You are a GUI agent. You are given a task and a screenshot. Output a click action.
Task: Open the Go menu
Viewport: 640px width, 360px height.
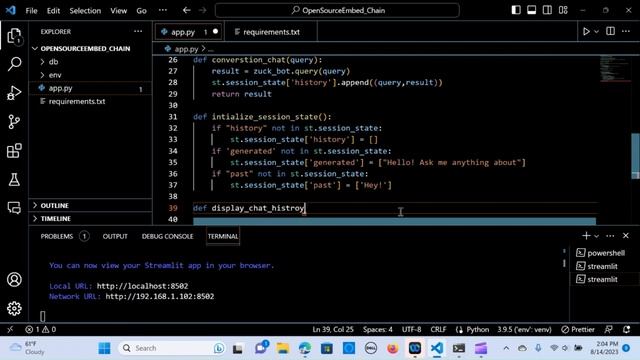[x=141, y=11]
